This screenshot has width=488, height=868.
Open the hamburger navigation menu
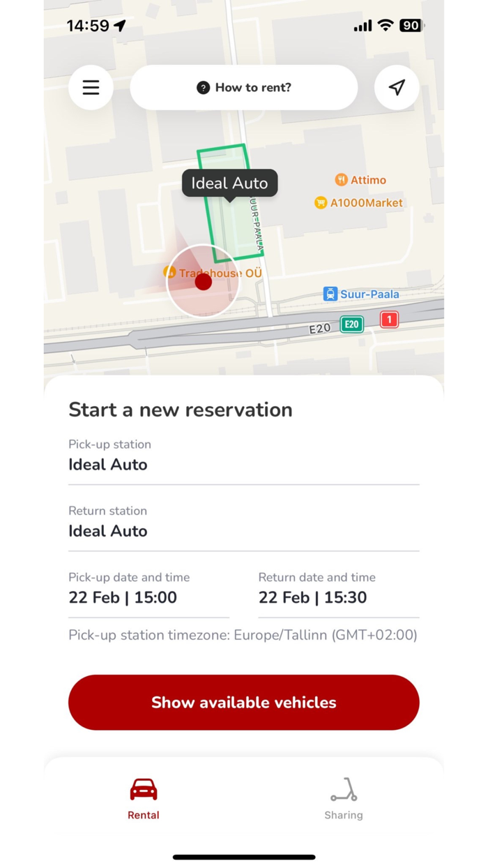91,87
